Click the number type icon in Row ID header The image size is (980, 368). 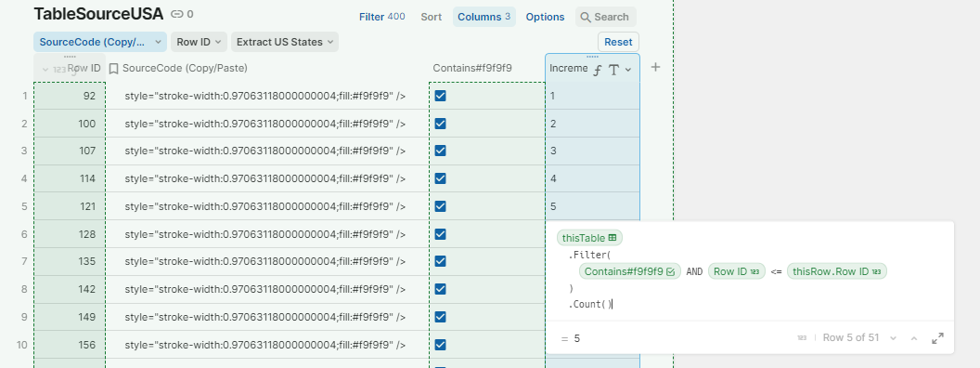click(x=58, y=70)
